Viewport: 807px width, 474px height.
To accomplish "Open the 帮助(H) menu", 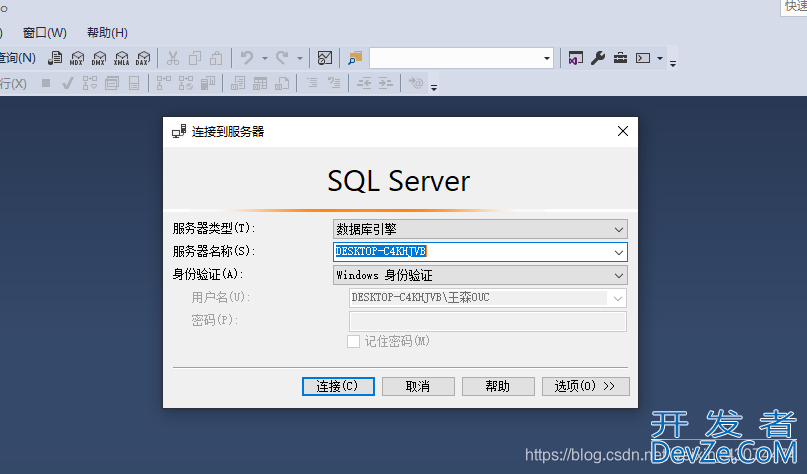I will click(x=107, y=32).
